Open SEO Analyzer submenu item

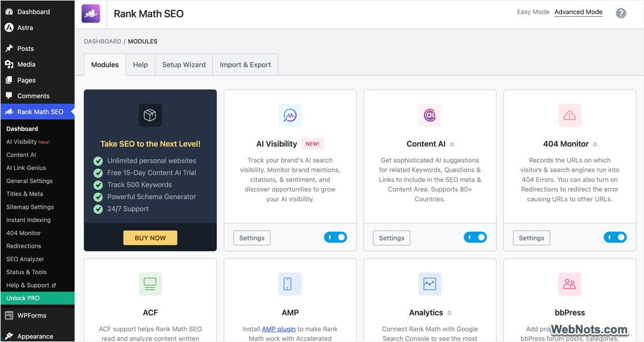[x=25, y=259]
